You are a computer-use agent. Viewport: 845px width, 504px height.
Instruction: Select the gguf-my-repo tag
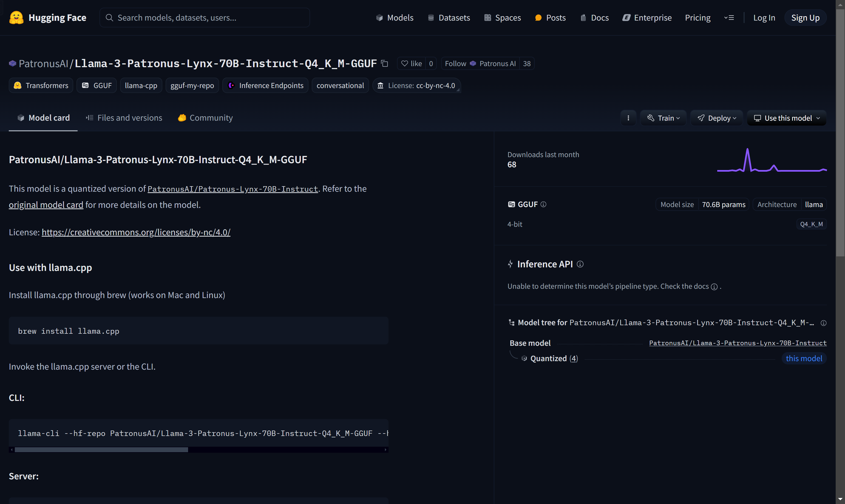coord(192,85)
